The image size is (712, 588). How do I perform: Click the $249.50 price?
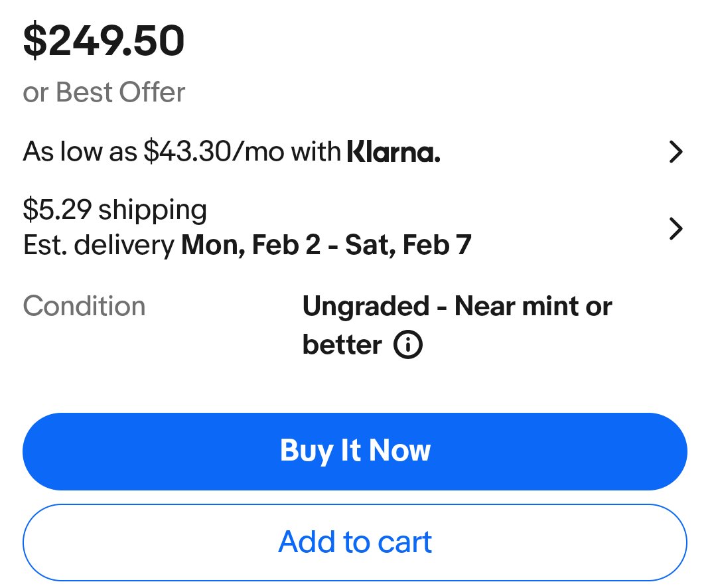click(x=104, y=40)
